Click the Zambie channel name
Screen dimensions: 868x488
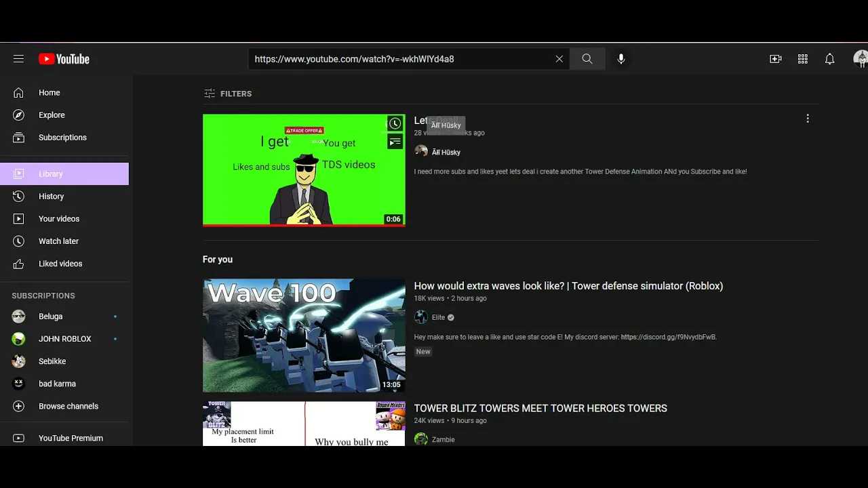pyautogui.click(x=443, y=440)
